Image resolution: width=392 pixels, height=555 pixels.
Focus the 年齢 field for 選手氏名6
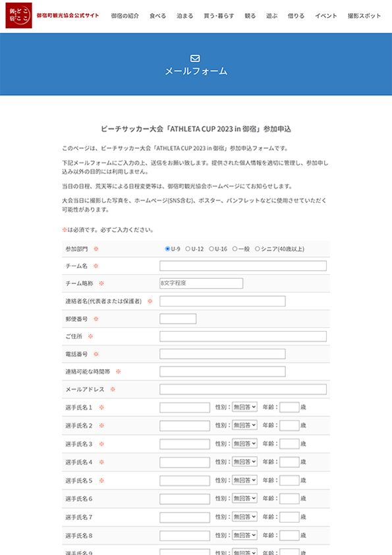pyautogui.click(x=289, y=498)
